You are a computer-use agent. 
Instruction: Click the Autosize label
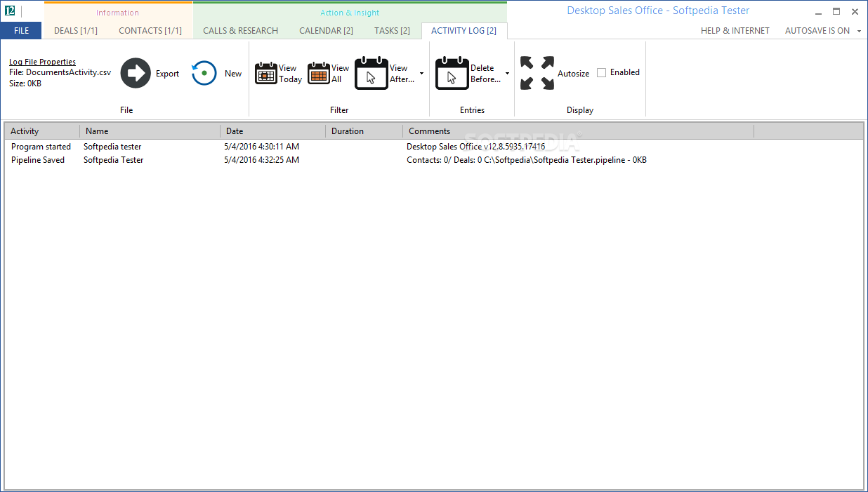[574, 74]
